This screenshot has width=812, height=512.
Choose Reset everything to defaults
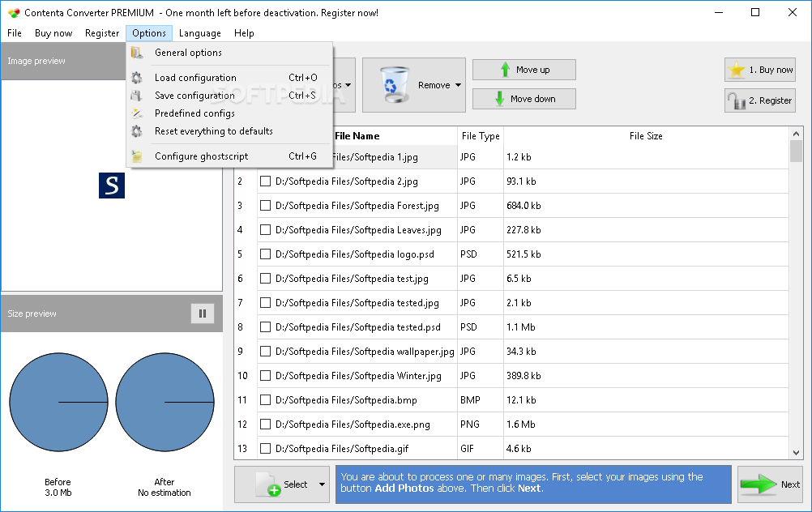pyautogui.click(x=229, y=131)
